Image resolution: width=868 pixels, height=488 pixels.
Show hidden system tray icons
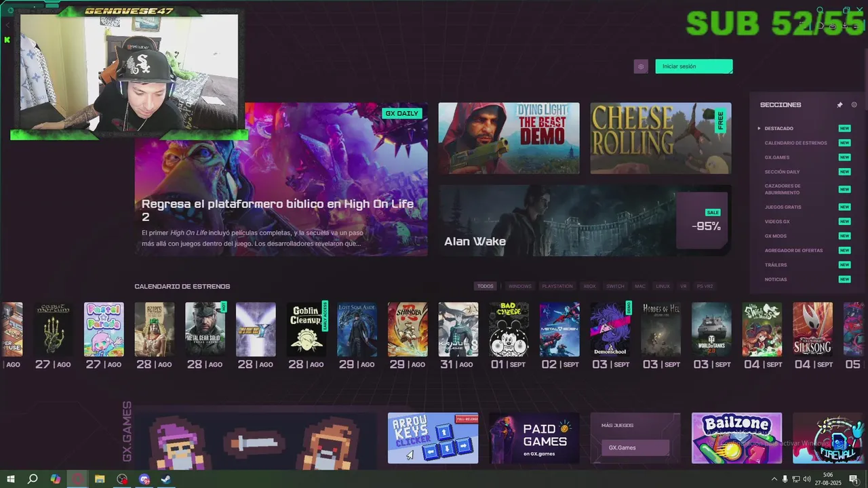tap(774, 479)
